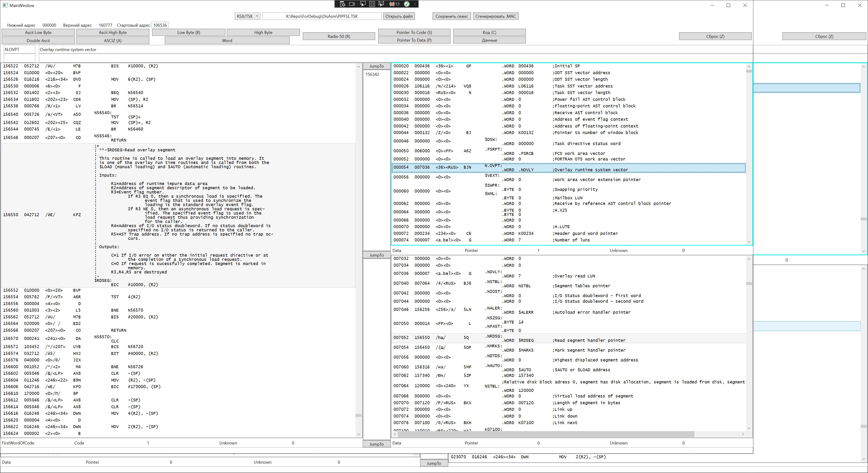This screenshot has width=868, height=473.
Task: Collapse the debug toolbar chevron
Action: pyautogui.click(x=415, y=4)
